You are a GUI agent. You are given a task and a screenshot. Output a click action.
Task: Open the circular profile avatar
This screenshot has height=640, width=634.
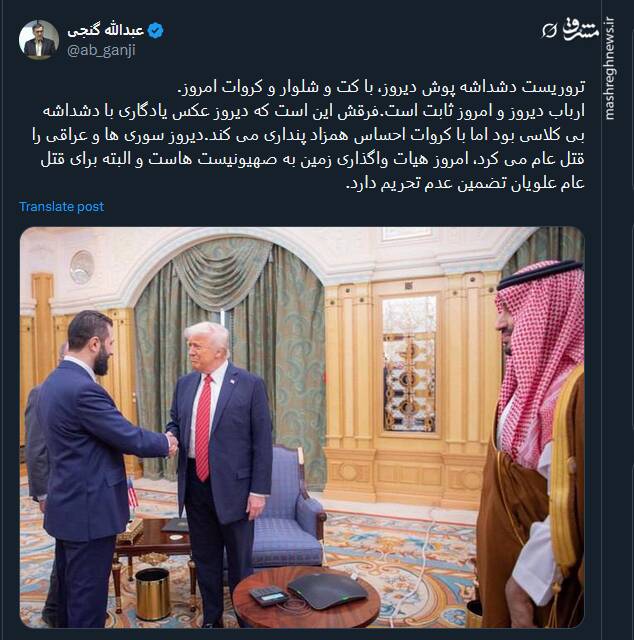click(39, 40)
